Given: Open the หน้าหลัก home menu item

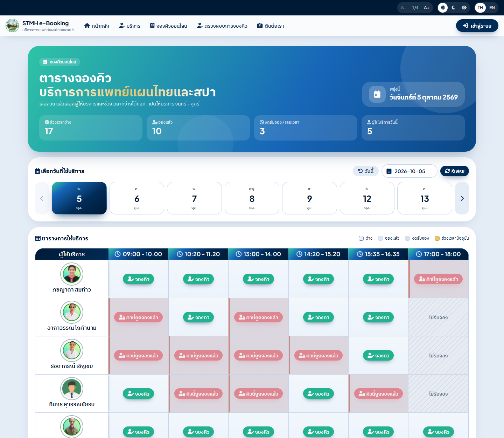Looking at the screenshot, I should (97, 26).
